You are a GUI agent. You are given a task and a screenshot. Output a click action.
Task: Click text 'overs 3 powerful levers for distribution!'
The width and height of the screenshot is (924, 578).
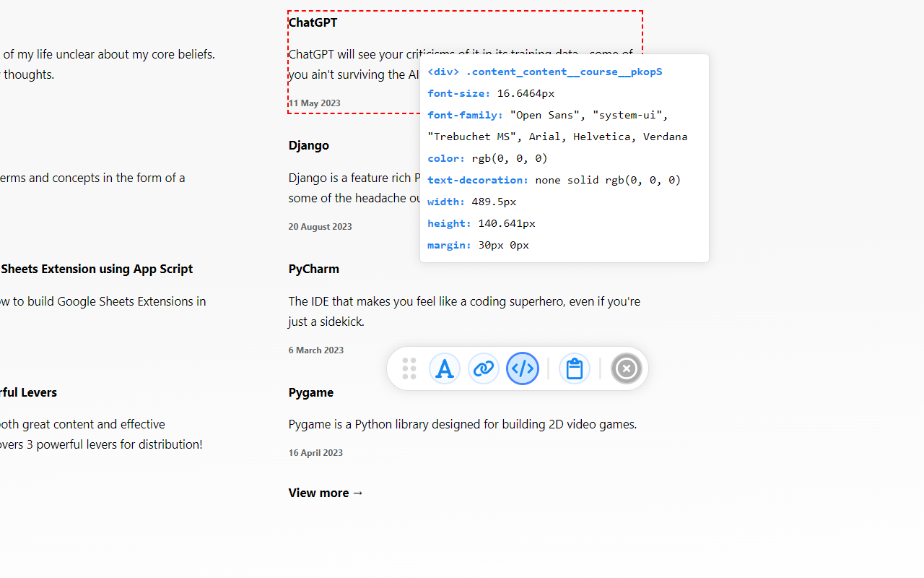tap(101, 444)
